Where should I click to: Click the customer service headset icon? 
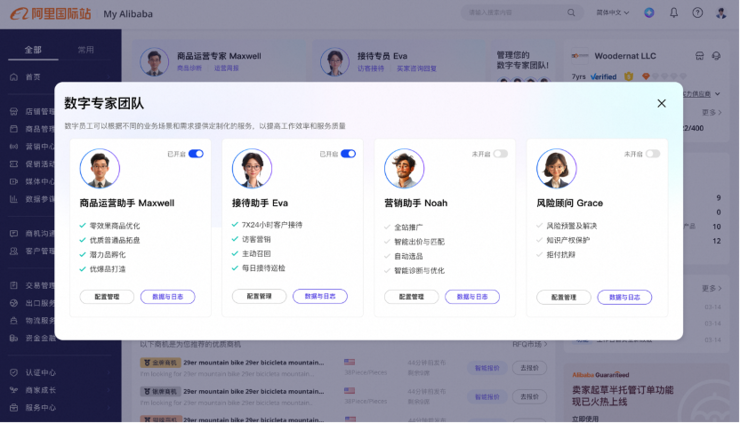tap(717, 57)
